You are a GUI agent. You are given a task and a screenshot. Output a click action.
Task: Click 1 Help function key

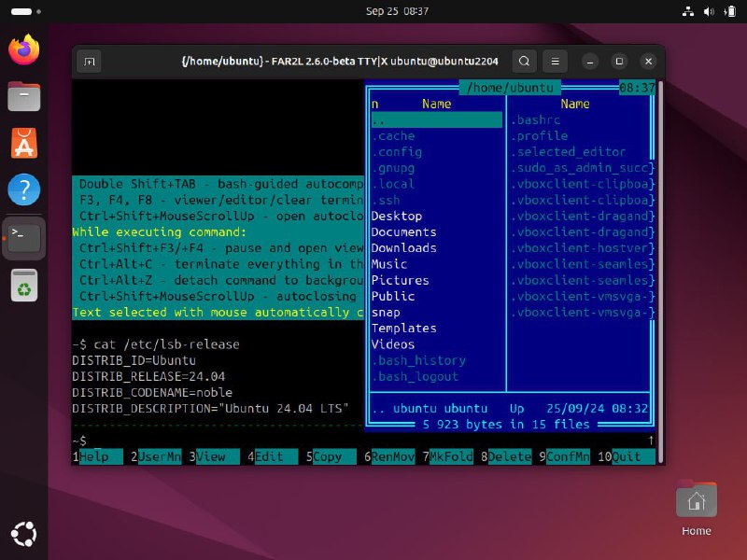point(98,456)
